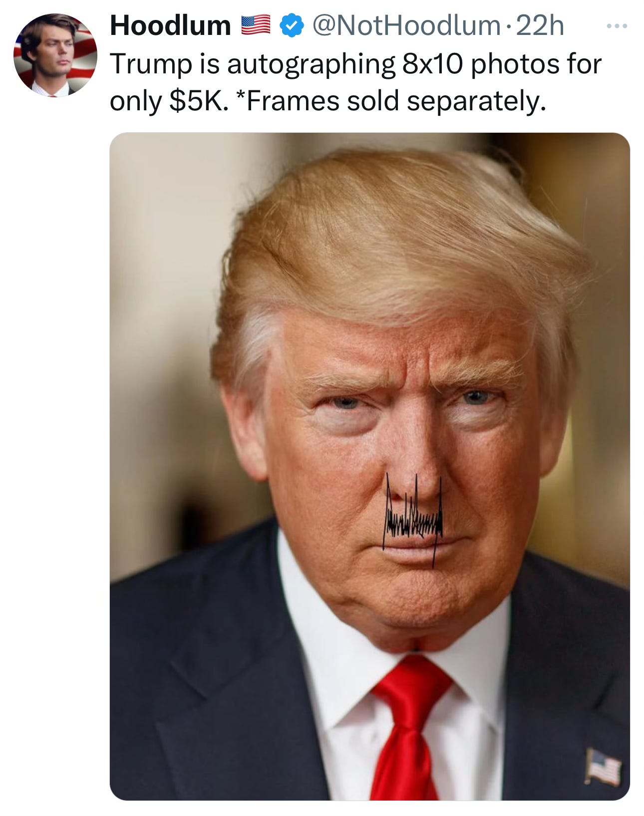Click the American flag emoji beside Hoodlum
Screen dimensions: 644x816
(x=256, y=25)
